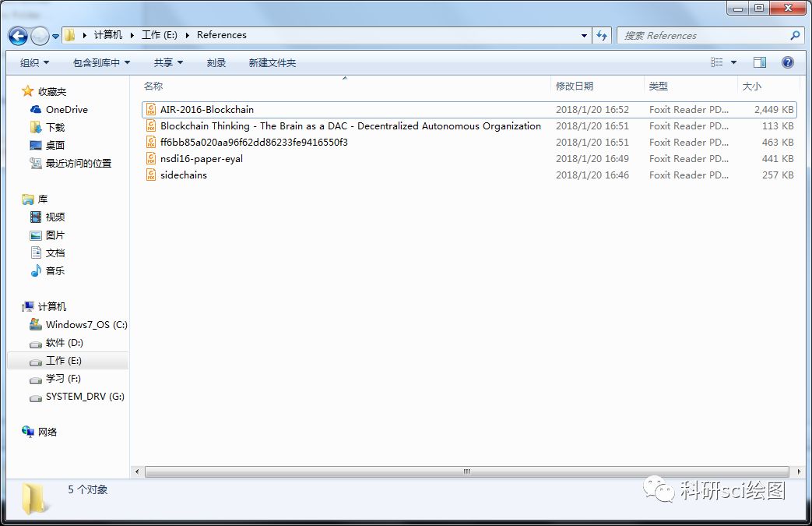Viewport: 812px width, 526px height.
Task: Create folder with 新建文件夹 button
Action: (x=272, y=62)
